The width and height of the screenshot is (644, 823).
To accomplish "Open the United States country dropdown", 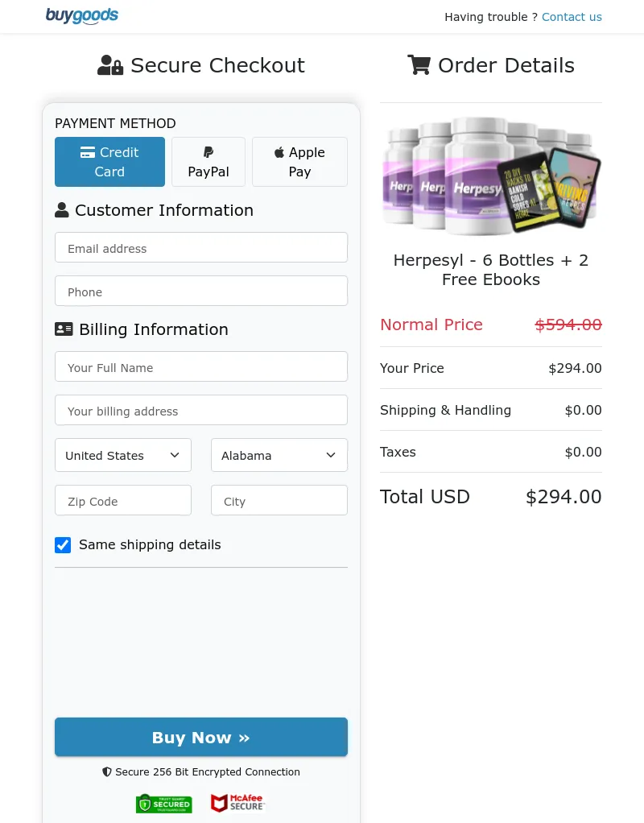I will [123, 455].
